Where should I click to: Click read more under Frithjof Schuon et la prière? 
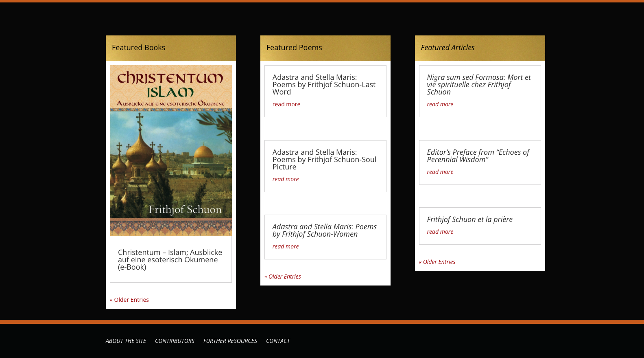coord(440,232)
